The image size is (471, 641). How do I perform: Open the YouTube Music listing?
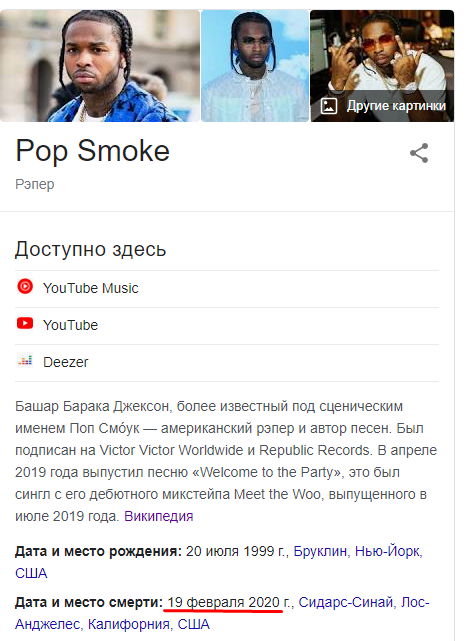click(227, 289)
